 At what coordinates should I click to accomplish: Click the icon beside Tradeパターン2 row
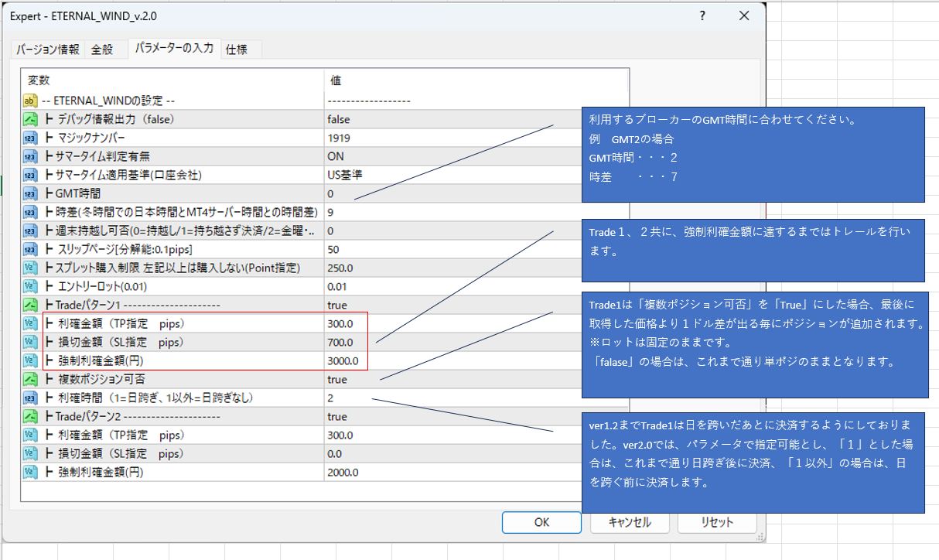[30, 416]
